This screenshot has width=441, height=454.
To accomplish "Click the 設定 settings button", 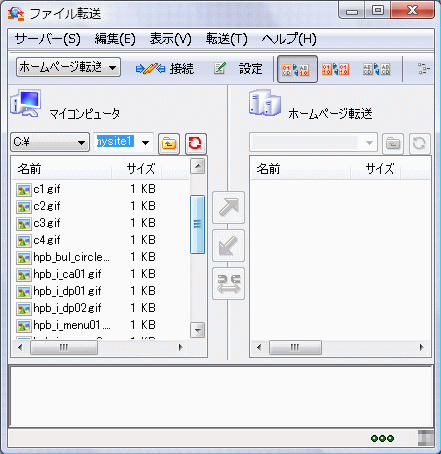I will pyautogui.click(x=238, y=69).
